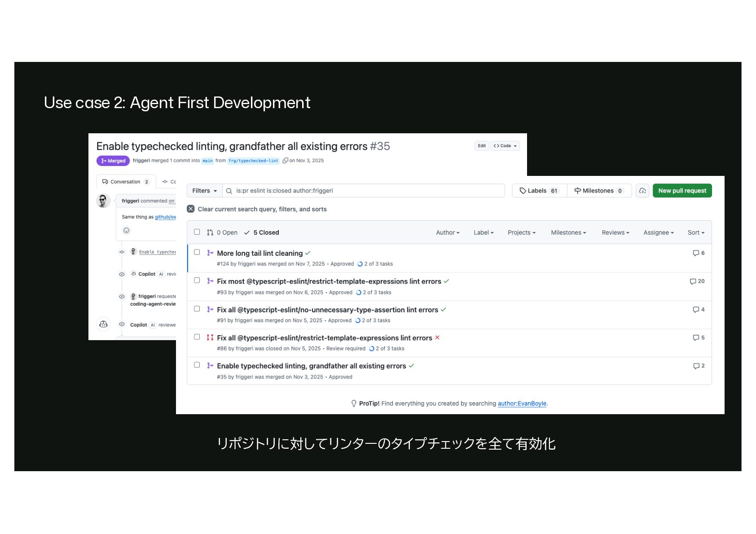Click the frg/typechecked-lint branch label
The width and height of the screenshot is (756, 534).
point(254,161)
